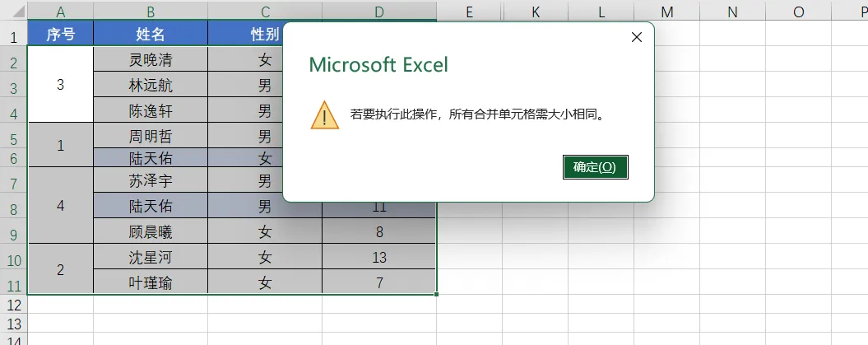Click the yellow warning triangle icon
The image size is (868, 345).
point(325,115)
